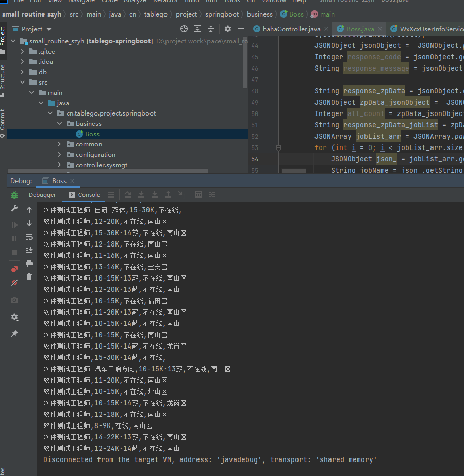Click the locate/select opened file target icon
Viewport: 464px width, 476px height.
pyautogui.click(x=184, y=29)
